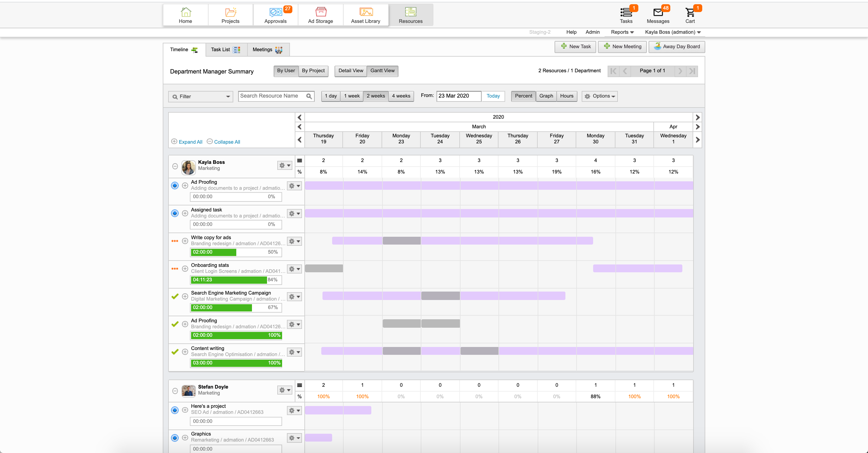Click the hamburger menu icon in Kayla Boss row
Screen dimensions: 868x453
pyautogui.click(x=300, y=161)
